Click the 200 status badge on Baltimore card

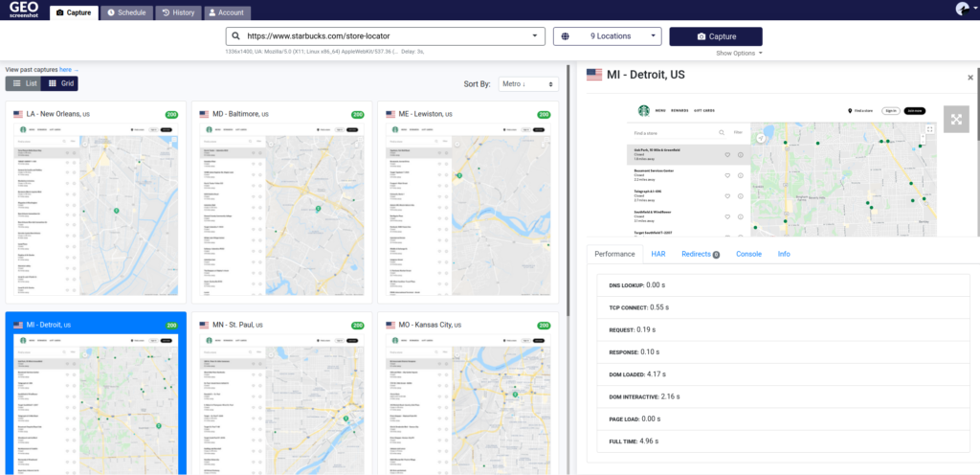coord(358,114)
